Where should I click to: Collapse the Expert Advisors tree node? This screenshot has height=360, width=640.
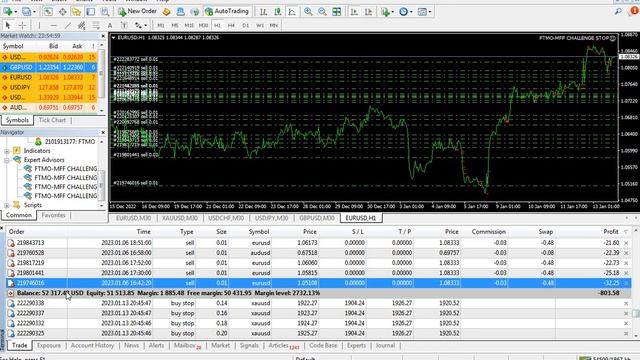(7, 160)
